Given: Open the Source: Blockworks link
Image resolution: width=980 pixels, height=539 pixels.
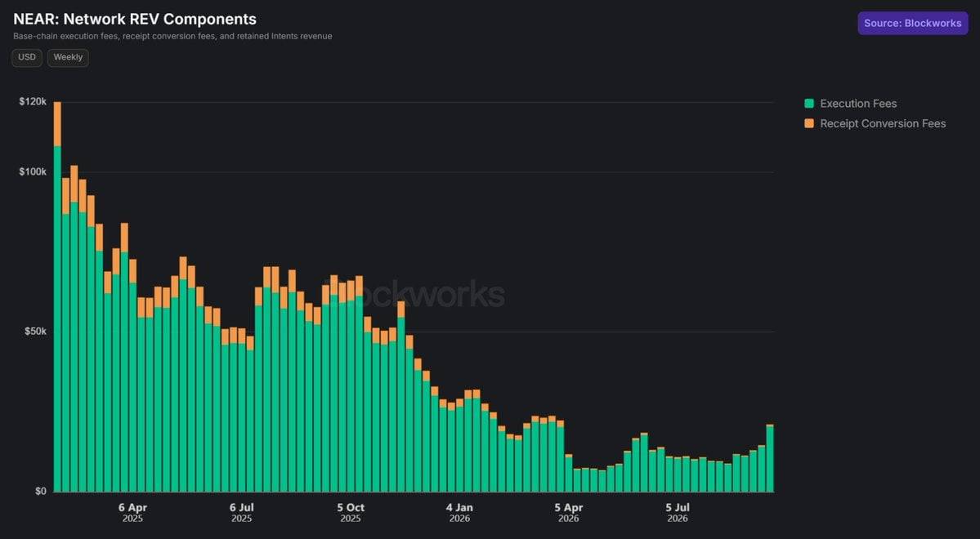Looking at the screenshot, I should pos(912,23).
